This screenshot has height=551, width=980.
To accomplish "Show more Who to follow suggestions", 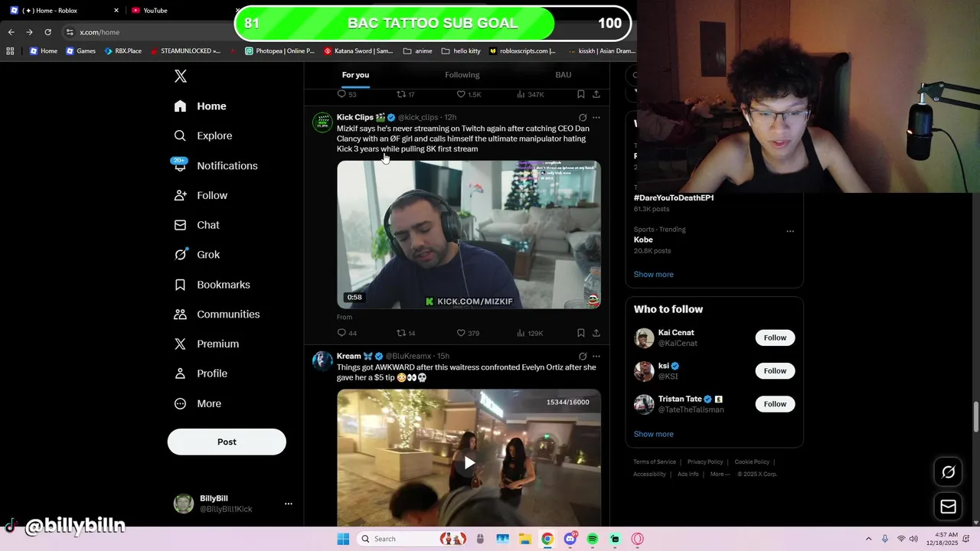I will [x=654, y=434].
